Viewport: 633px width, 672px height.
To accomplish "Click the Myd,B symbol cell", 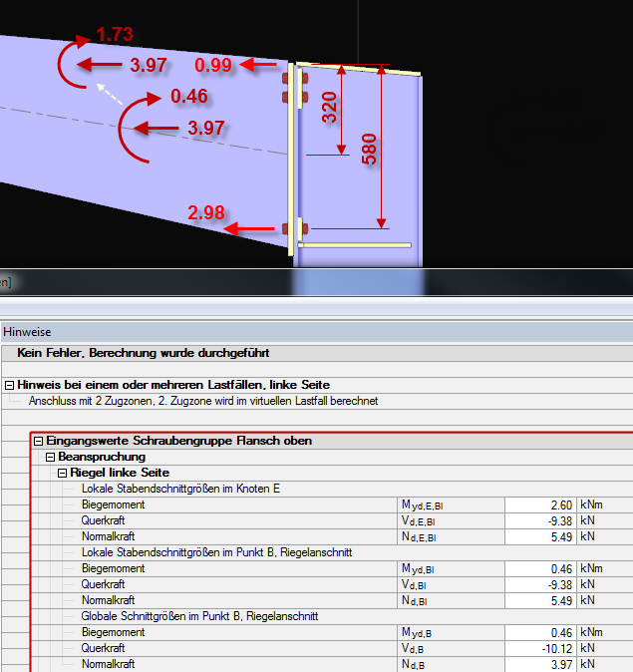I will (451, 632).
